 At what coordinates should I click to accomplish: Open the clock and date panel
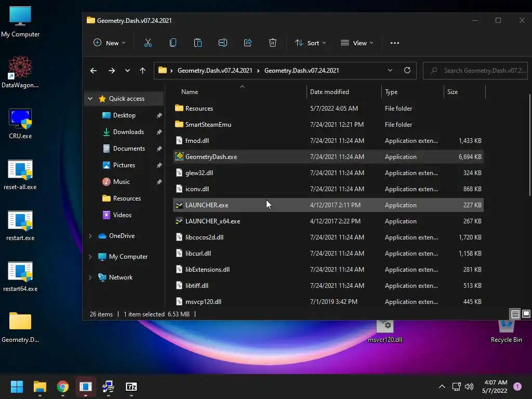495,387
